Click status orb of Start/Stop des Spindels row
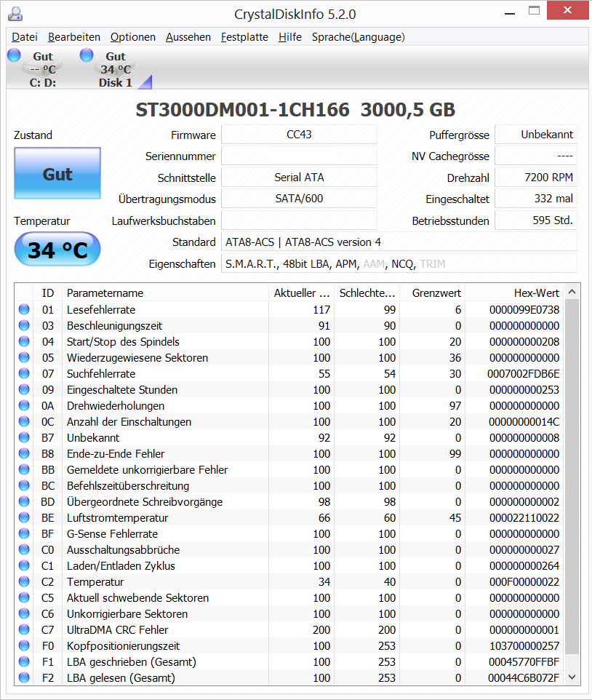 point(24,341)
